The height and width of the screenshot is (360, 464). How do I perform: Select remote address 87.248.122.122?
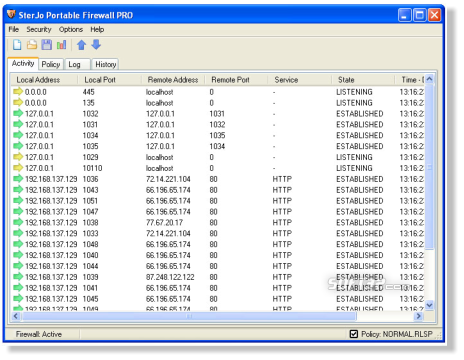(170, 277)
